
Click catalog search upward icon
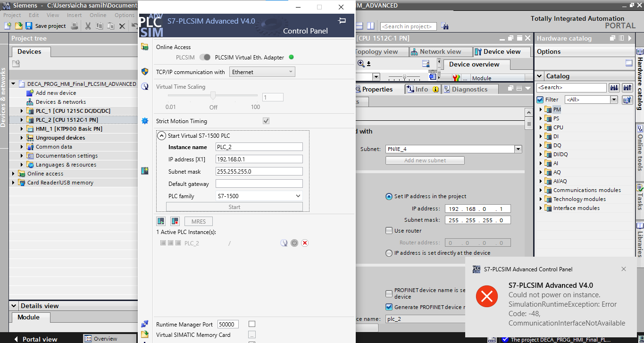pos(627,87)
